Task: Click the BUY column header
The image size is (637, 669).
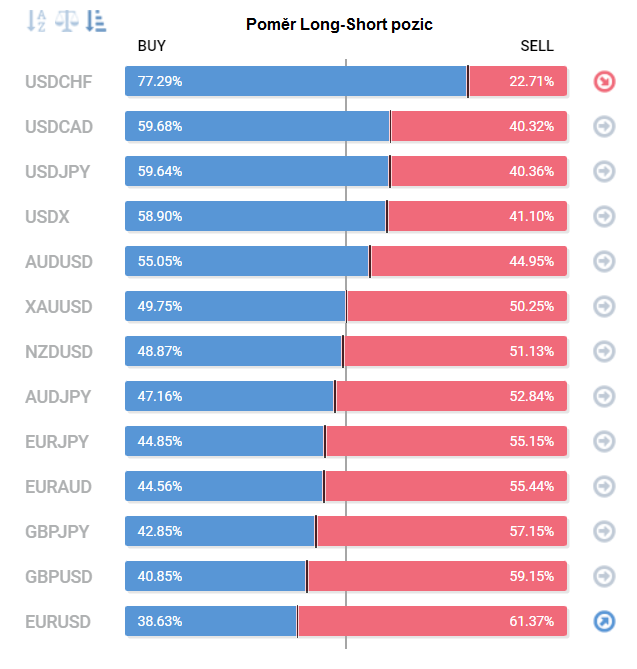Action: pyautogui.click(x=151, y=45)
